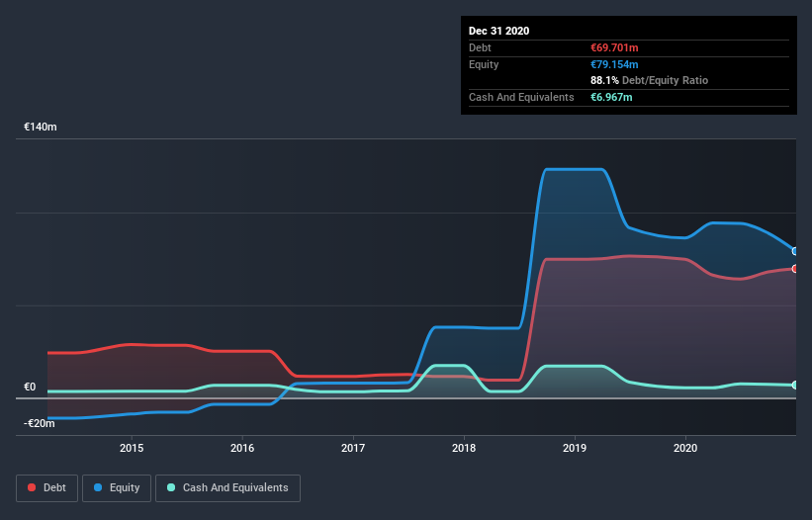
Task: Click the Equity row label in tooltip
Action: coord(484,64)
